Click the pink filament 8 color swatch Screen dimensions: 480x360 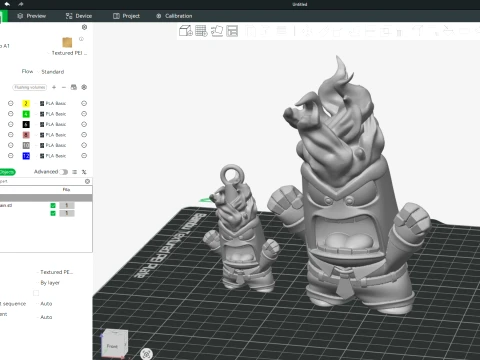pos(26,135)
